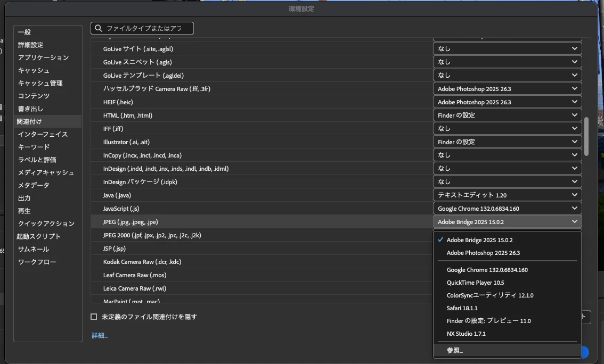The width and height of the screenshot is (604, 364).
Task: Open the Java (.java) application dropdown
Action: click(507, 195)
